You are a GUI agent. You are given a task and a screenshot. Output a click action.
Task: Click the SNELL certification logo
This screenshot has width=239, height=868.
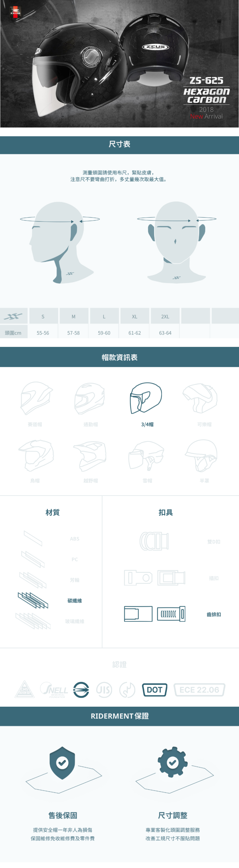(x=54, y=689)
